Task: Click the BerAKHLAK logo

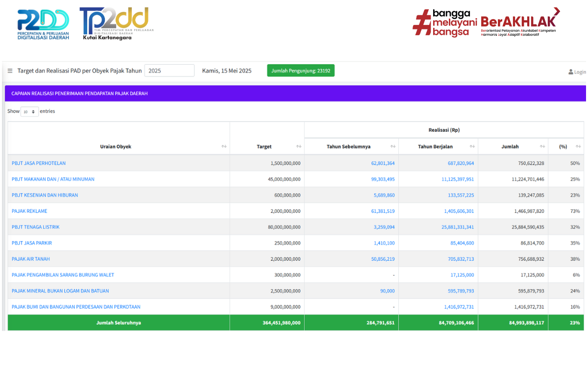Action: 519,22
